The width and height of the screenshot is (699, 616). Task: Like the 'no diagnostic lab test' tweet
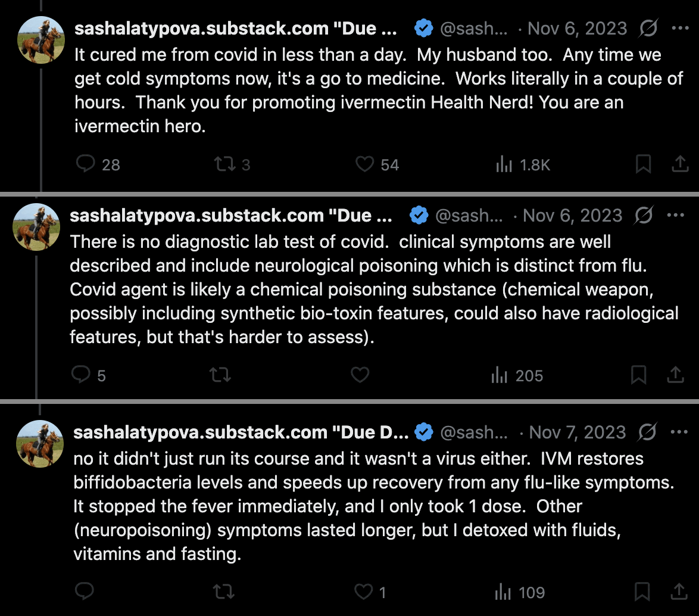(360, 375)
